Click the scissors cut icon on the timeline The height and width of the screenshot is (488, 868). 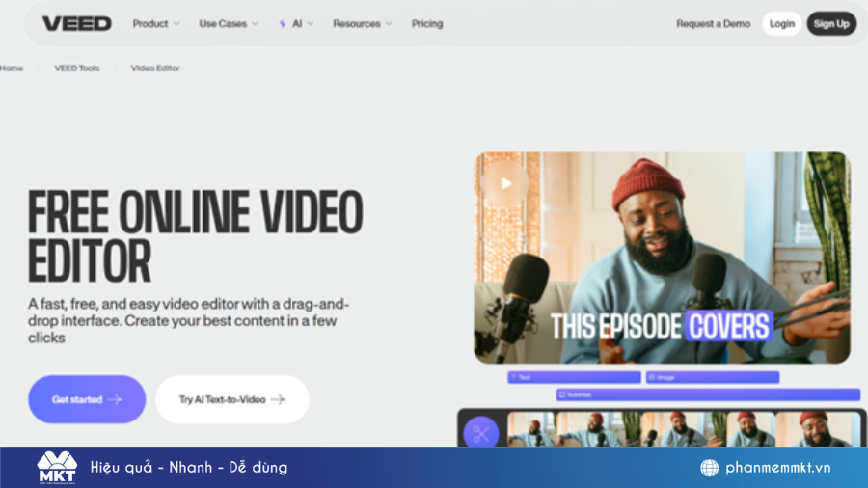coord(481,433)
